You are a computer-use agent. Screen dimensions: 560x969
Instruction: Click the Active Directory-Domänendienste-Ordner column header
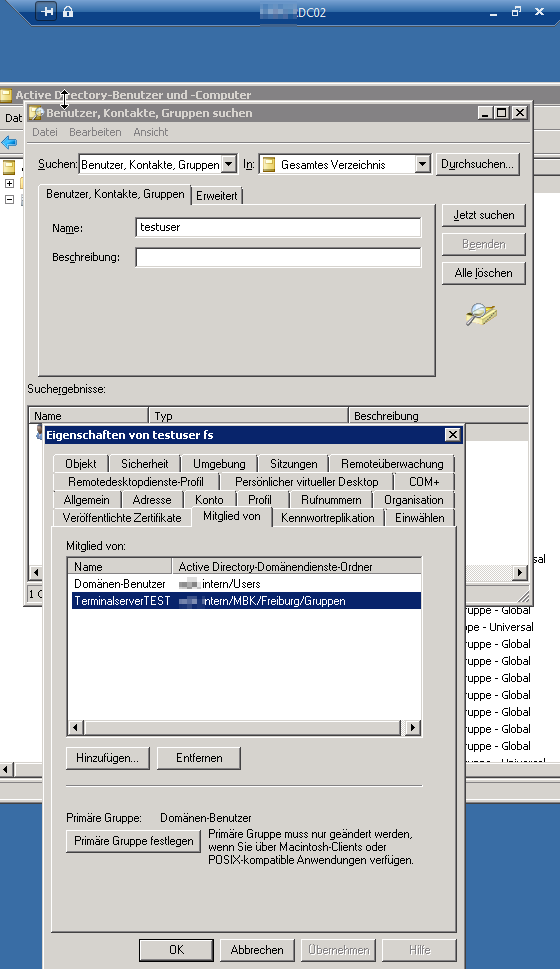tap(297, 566)
